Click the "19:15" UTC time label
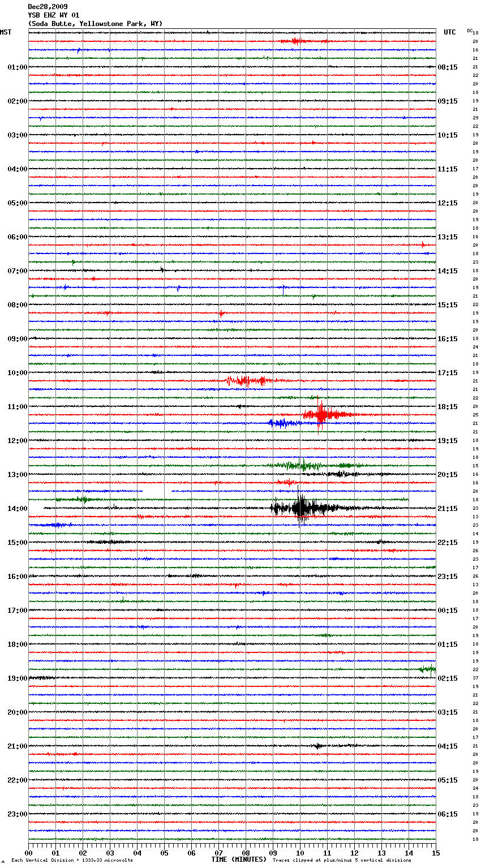Screen dimensions: 481x868 pyautogui.click(x=448, y=441)
